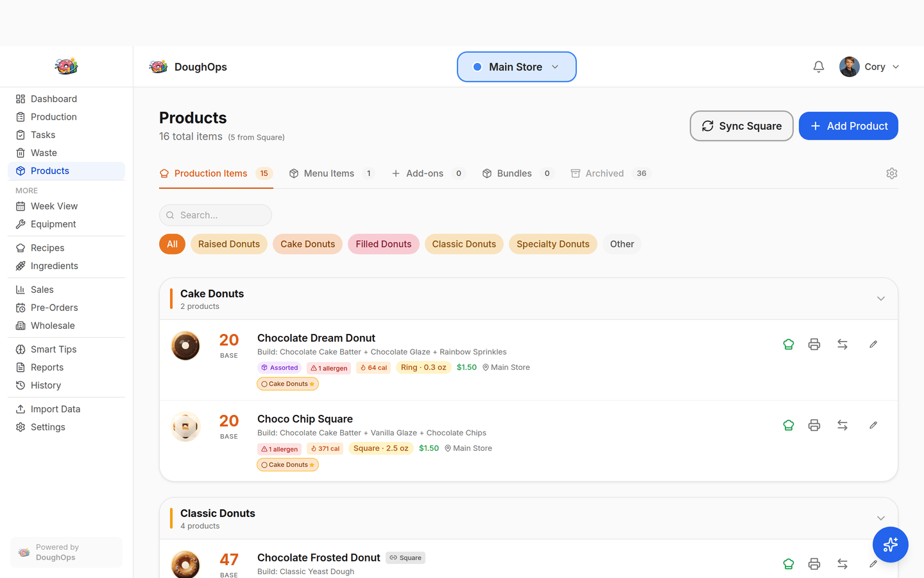Open the Main Store location dropdown
Viewport: 924px width, 578px height.
(x=516, y=67)
